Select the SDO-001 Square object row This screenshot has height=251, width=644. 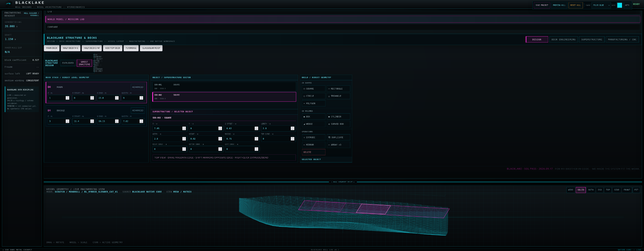click(224, 87)
